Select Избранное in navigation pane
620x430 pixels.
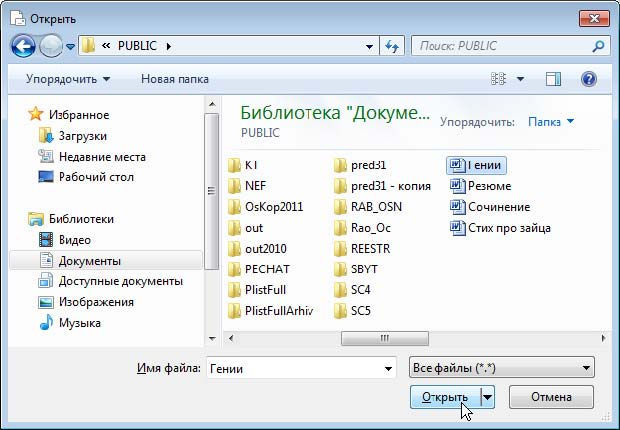(x=68, y=115)
